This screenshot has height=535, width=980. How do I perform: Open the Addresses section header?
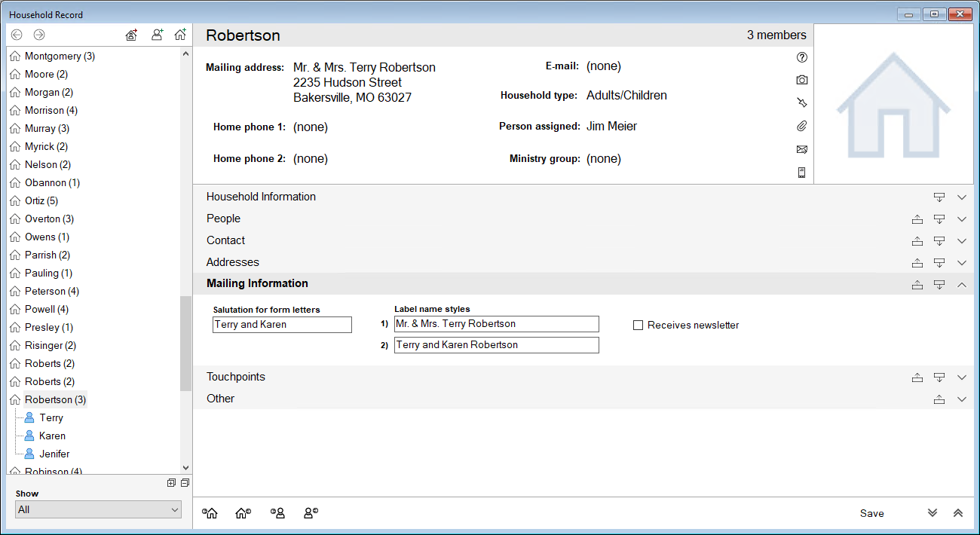[x=232, y=262]
